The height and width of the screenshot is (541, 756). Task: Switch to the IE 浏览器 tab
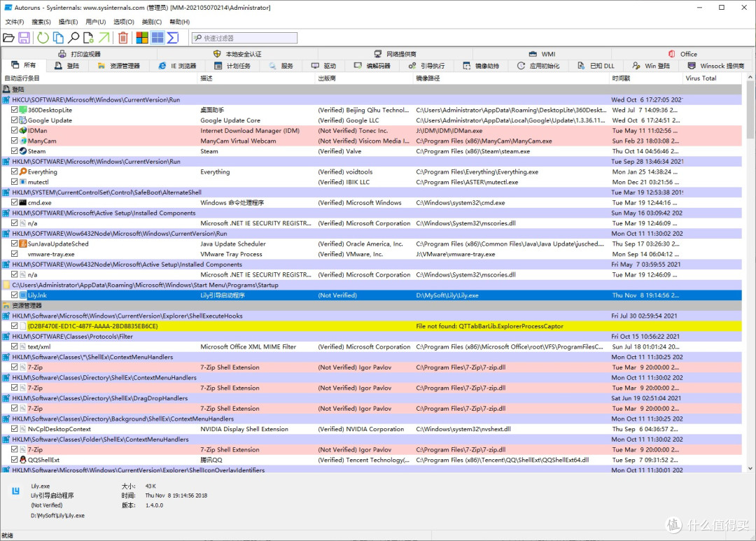coord(177,66)
